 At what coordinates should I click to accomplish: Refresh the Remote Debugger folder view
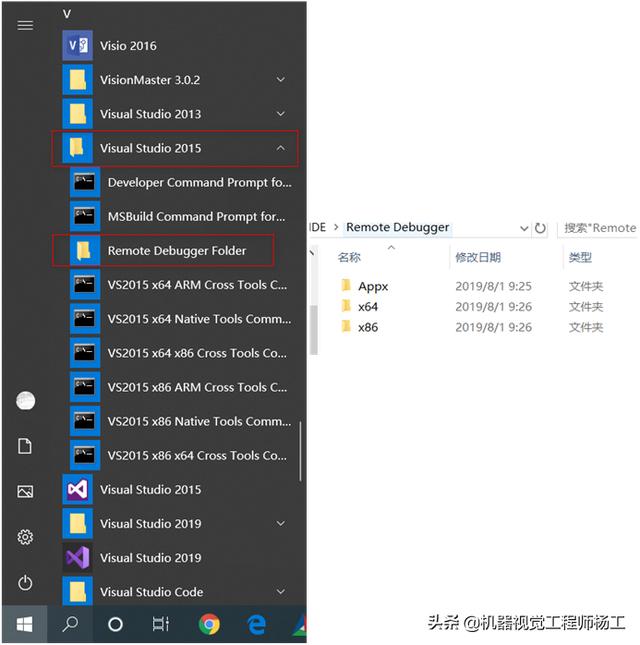click(540, 227)
